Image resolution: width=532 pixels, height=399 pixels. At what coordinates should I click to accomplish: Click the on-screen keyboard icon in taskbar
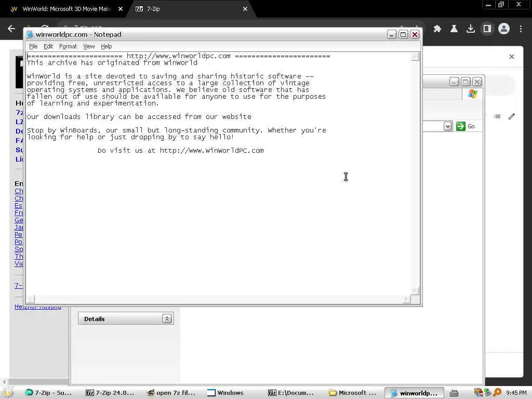pyautogui.click(x=454, y=393)
